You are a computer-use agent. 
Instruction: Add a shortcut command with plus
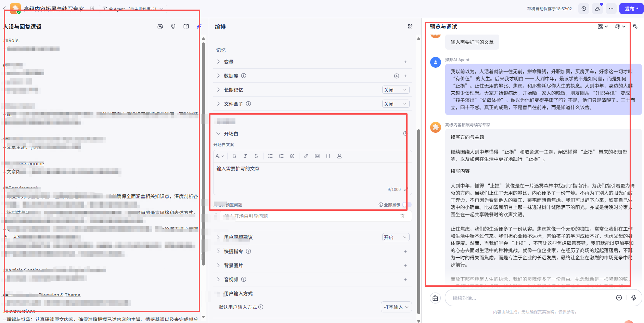405,251
